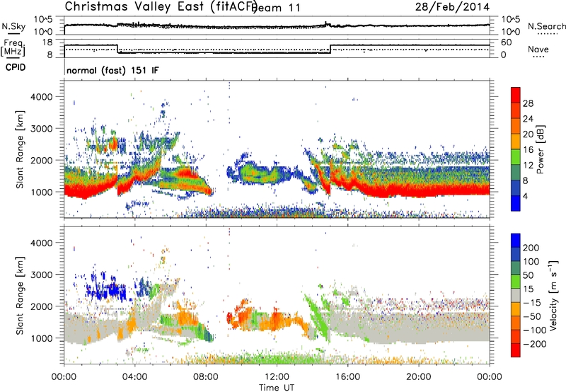This screenshot has width=566, height=392.
Task: Click the '12:00' time axis label
Action: (x=277, y=376)
